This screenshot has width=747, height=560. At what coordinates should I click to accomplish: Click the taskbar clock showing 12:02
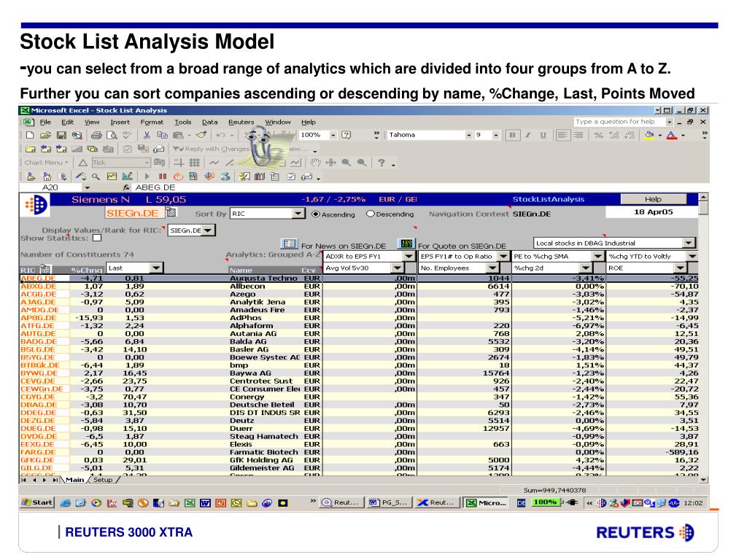[x=693, y=503]
